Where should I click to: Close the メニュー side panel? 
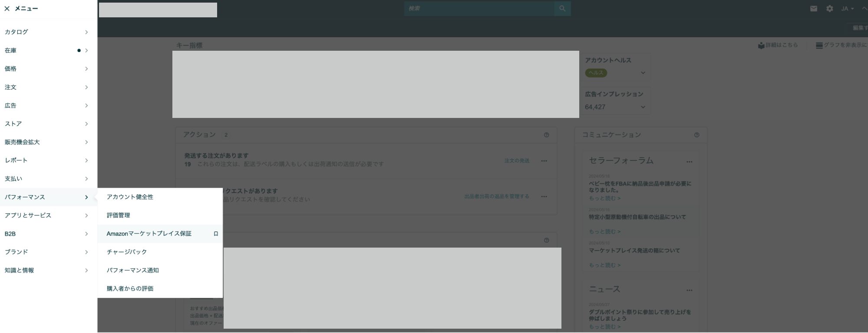coord(7,9)
